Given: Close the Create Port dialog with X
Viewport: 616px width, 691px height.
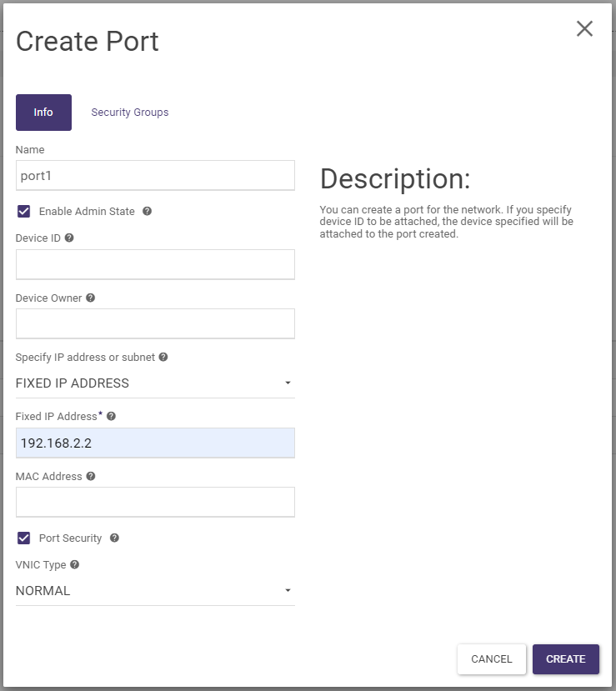Looking at the screenshot, I should coord(584,29).
